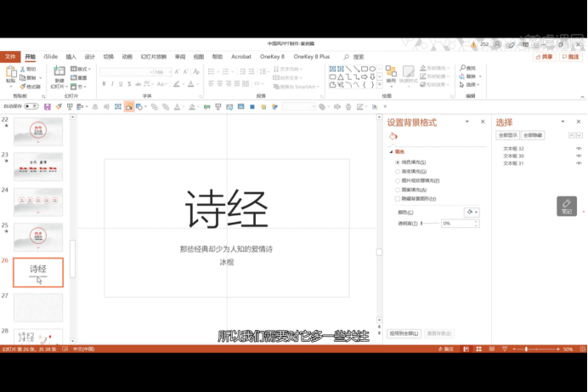The width and height of the screenshot is (588, 392).
Task: Switch to the Acrobat tab
Action: [x=241, y=57]
